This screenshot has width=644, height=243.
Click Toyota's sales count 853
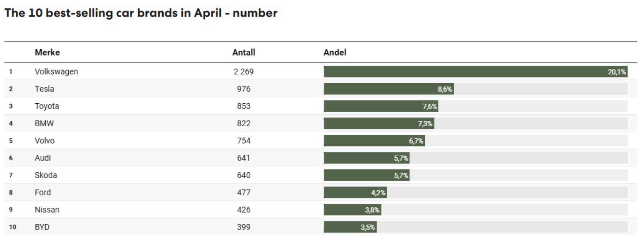243,106
